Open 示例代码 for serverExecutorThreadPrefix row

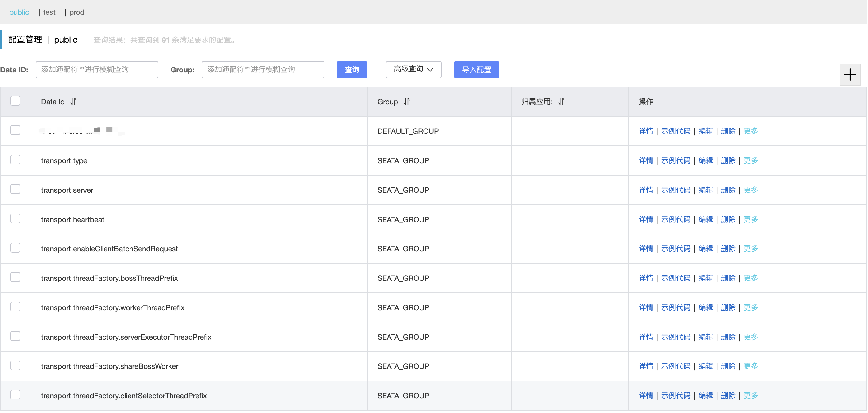(x=676, y=337)
